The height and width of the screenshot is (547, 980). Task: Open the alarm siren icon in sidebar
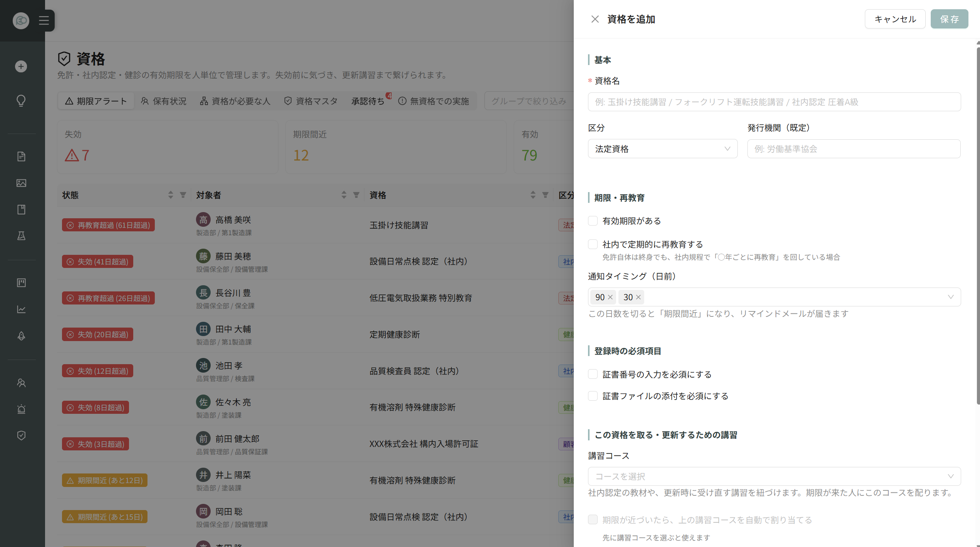pos(21,409)
